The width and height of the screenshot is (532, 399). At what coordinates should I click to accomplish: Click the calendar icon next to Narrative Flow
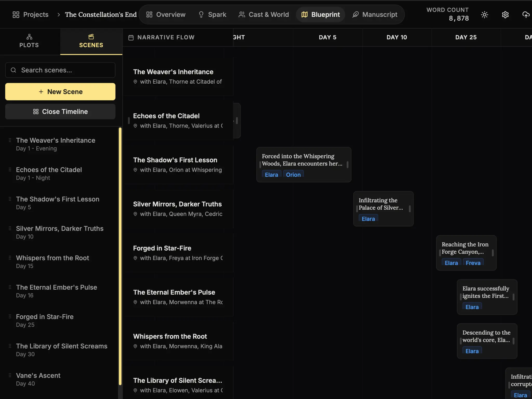pos(131,37)
